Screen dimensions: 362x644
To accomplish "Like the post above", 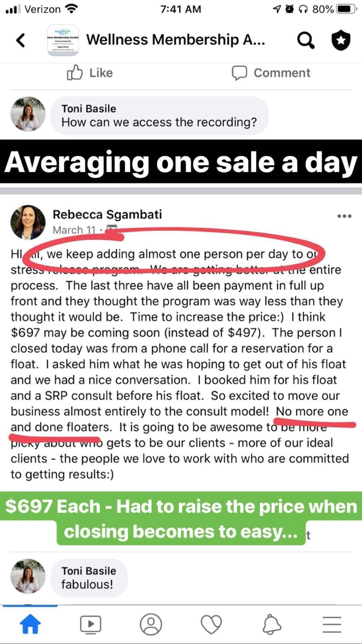I will 90,73.
